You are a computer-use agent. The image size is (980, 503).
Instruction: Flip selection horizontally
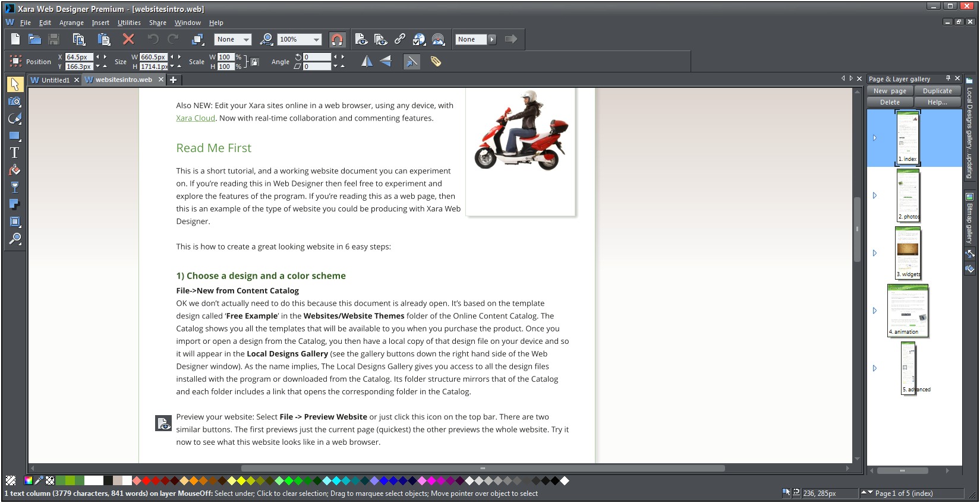(367, 61)
